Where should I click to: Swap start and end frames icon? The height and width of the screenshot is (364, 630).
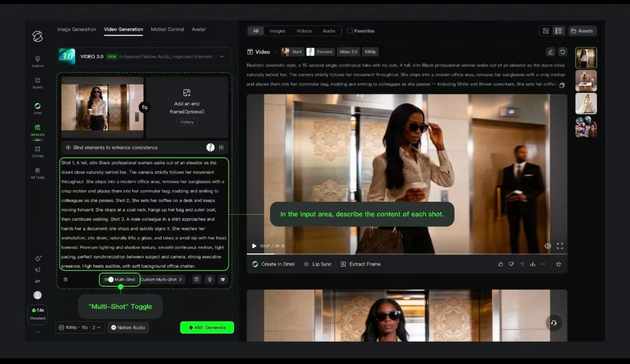144,107
